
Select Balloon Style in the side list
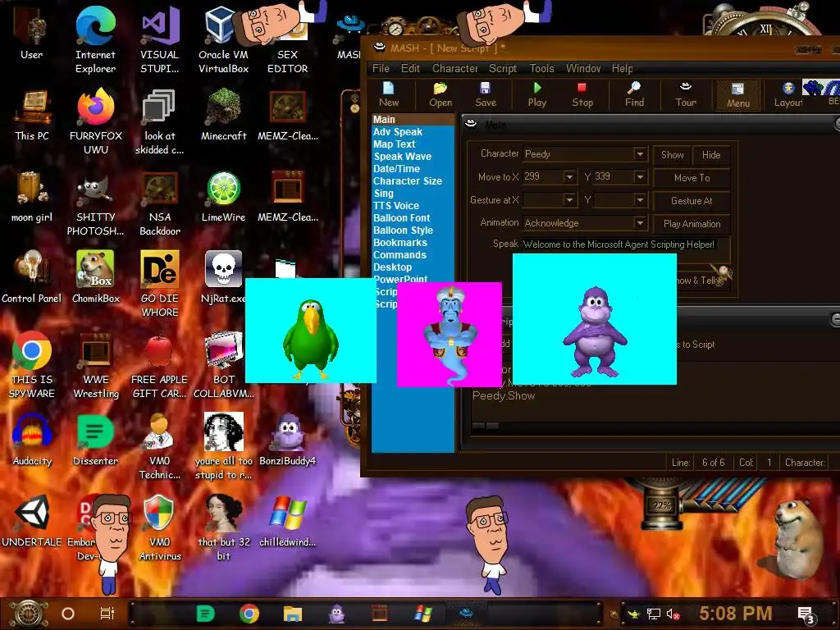pyautogui.click(x=413, y=231)
